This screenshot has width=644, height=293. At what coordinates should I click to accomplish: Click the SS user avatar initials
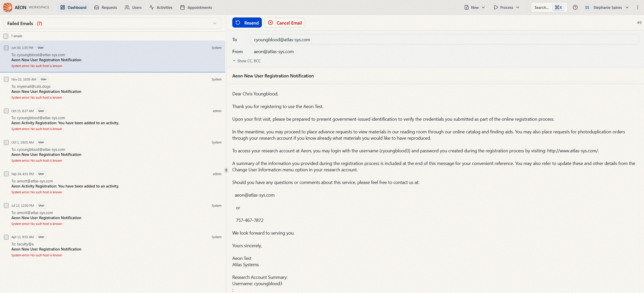click(x=587, y=7)
